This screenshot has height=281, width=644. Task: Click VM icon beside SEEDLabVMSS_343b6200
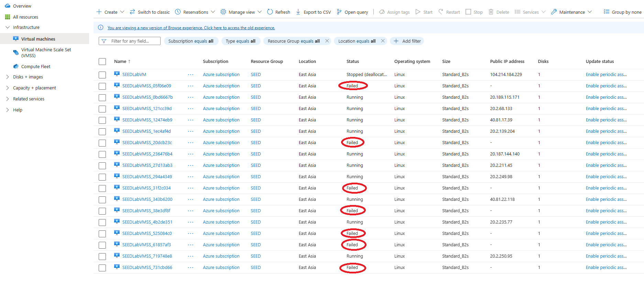117,199
